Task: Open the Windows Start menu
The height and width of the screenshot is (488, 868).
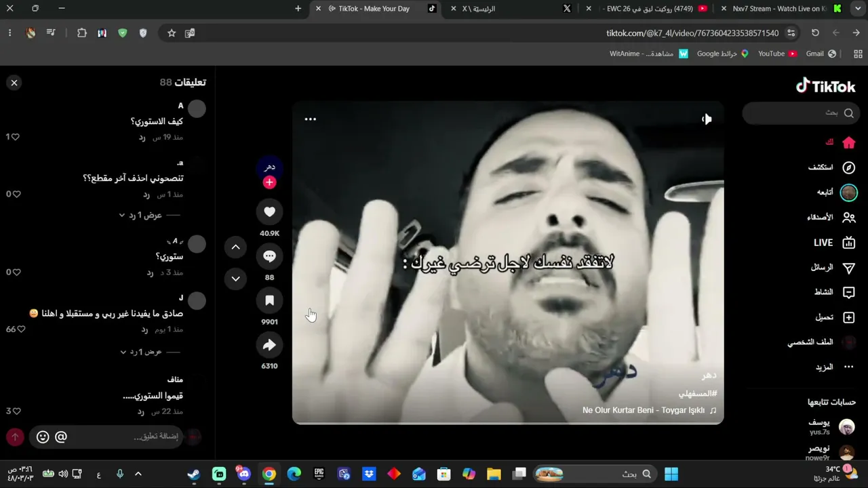Action: point(671,474)
